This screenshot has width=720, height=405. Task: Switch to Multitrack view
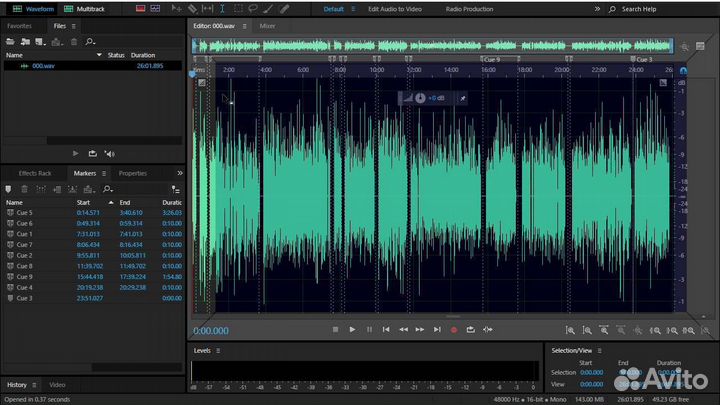click(x=84, y=9)
